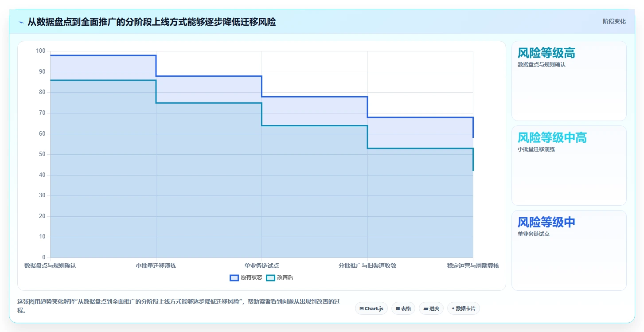Click x-axis label 小批量迁移演练
644x332 pixels.
(156, 266)
